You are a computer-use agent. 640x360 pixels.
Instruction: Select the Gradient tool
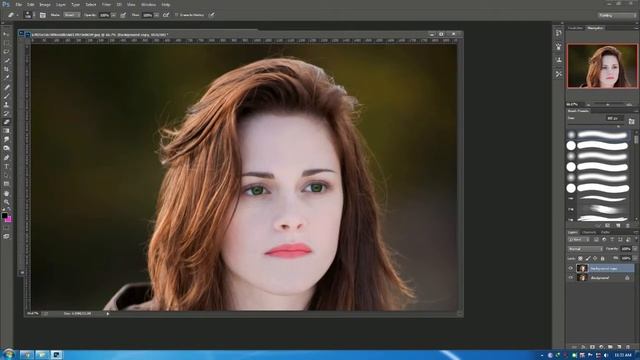(x=6, y=131)
